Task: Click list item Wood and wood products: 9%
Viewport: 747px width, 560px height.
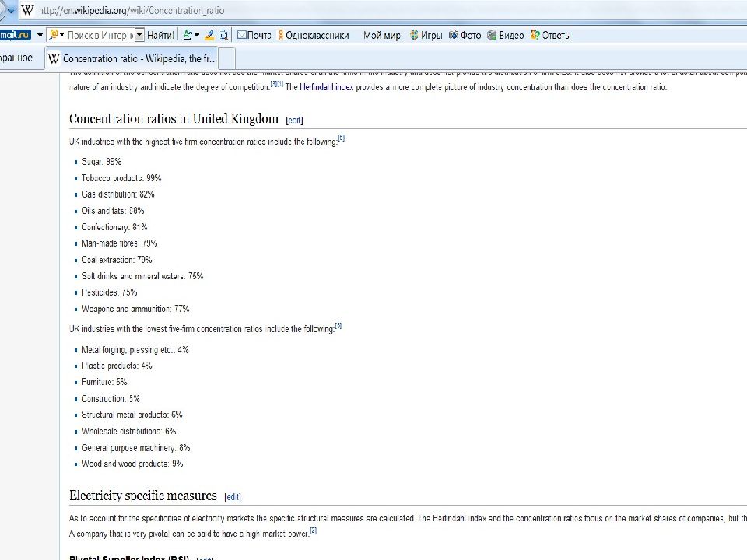Action: (132, 464)
